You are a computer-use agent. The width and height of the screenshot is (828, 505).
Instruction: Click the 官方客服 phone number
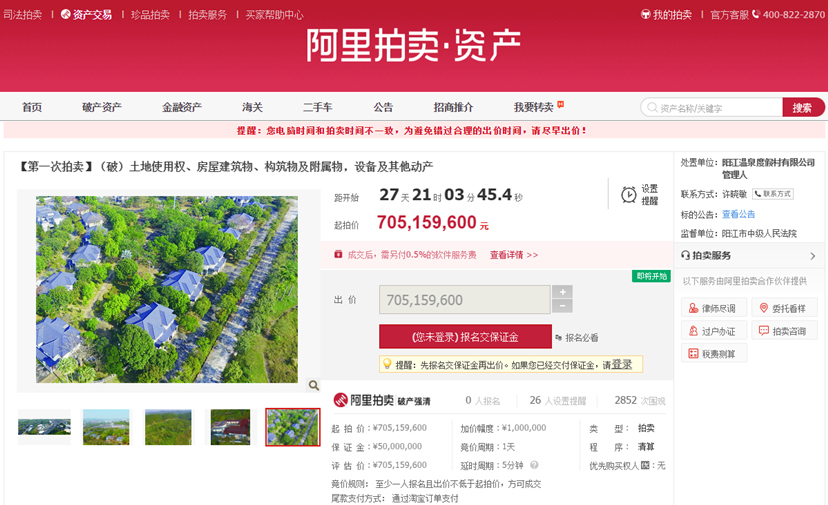(794, 15)
